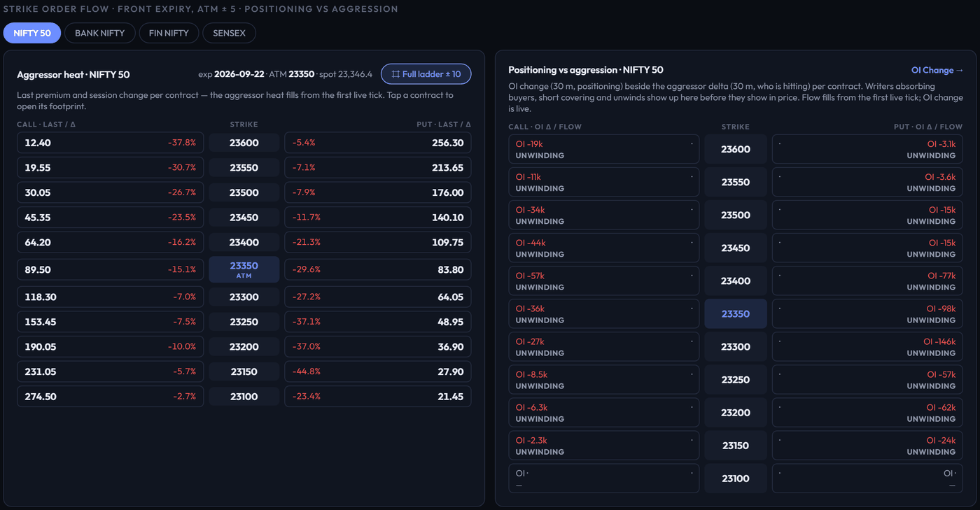980x510 pixels.
Task: Click strike 23400 in the aggressor heat ladder
Action: coord(244,243)
